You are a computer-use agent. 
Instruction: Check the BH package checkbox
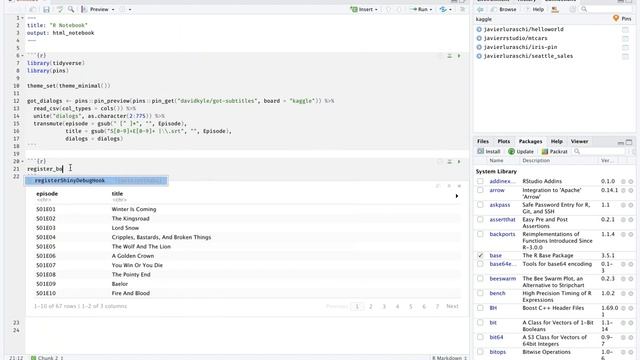(480, 308)
